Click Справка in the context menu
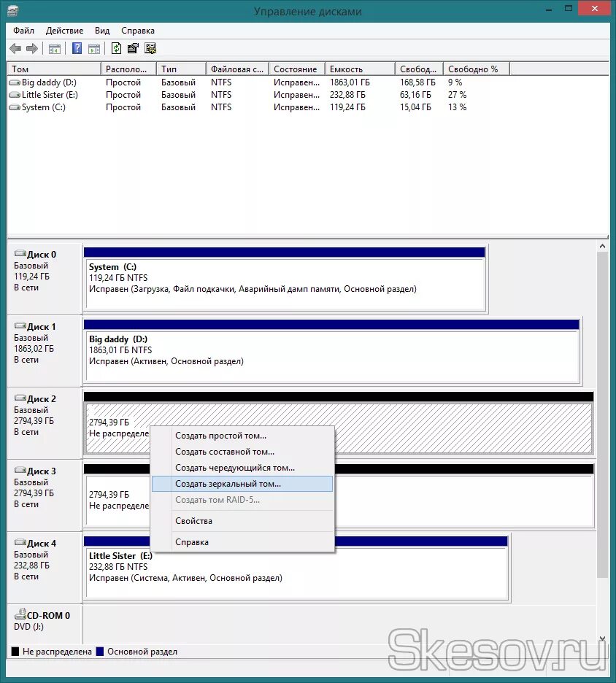The width and height of the screenshot is (616, 683). point(191,541)
